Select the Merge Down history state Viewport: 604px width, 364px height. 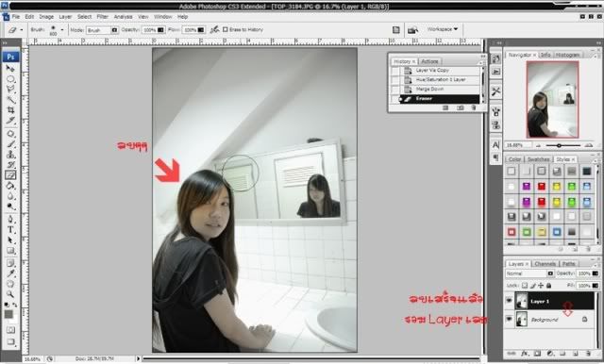[441, 90]
